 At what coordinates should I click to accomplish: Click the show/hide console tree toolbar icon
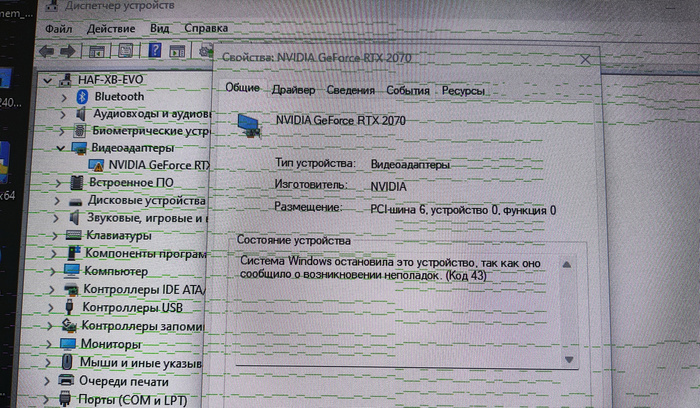[x=97, y=50]
